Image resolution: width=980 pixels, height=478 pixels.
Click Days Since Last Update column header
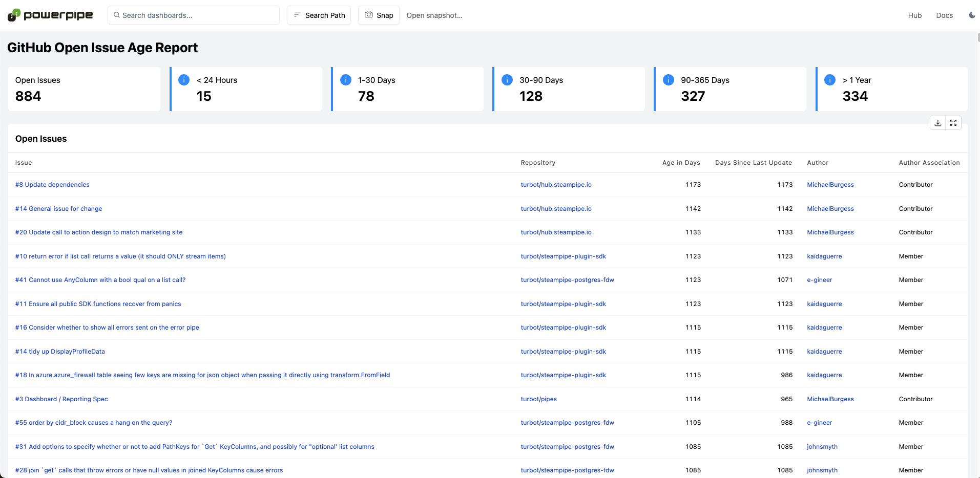point(754,163)
